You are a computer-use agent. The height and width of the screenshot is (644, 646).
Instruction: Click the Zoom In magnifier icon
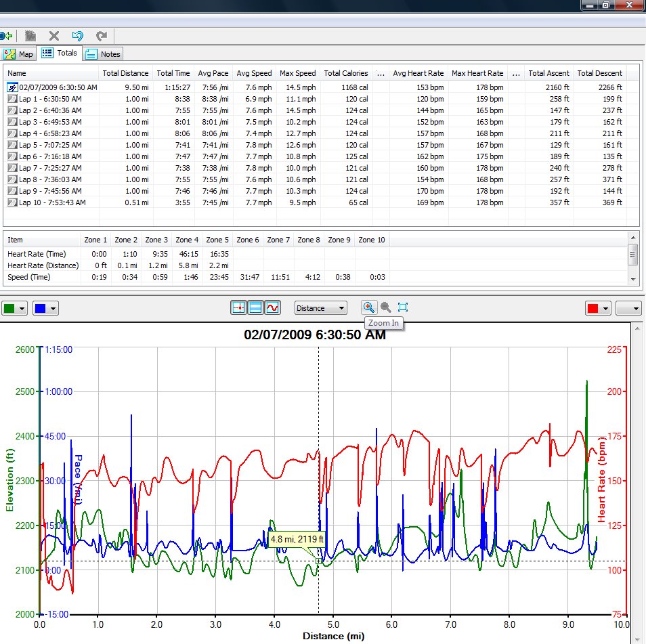tap(369, 307)
